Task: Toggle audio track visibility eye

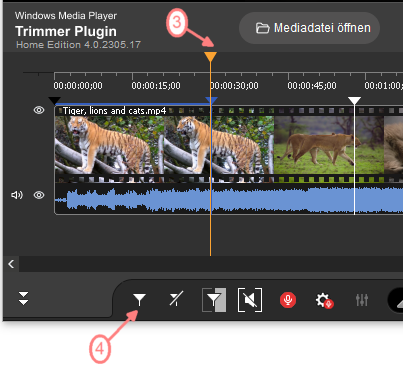Action: coord(39,195)
